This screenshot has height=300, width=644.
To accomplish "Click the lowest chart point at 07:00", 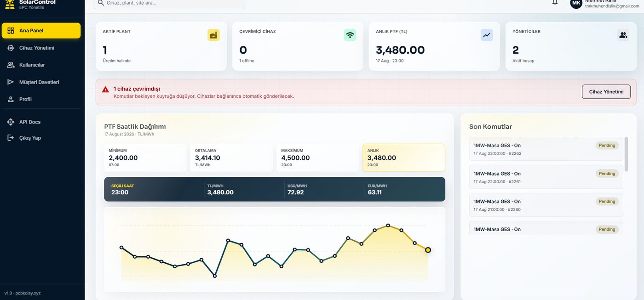I will 215,276.
